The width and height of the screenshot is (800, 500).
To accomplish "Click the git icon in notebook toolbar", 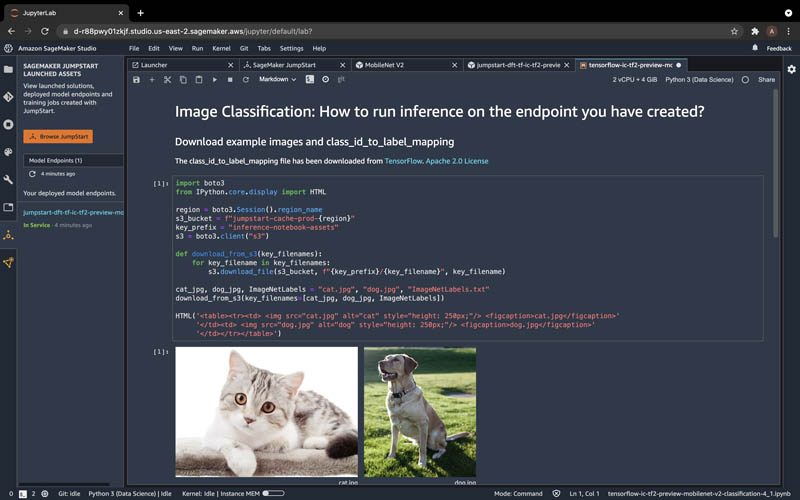I will [x=341, y=80].
